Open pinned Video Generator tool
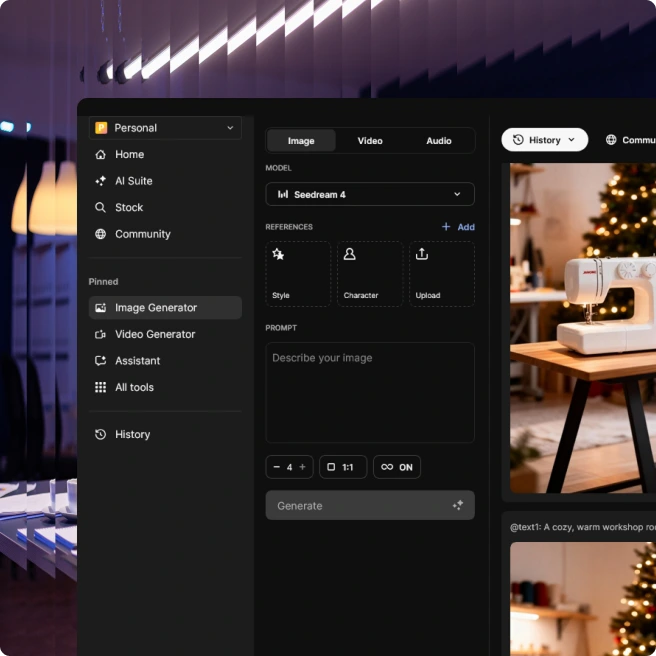The width and height of the screenshot is (656, 656). tap(154, 334)
